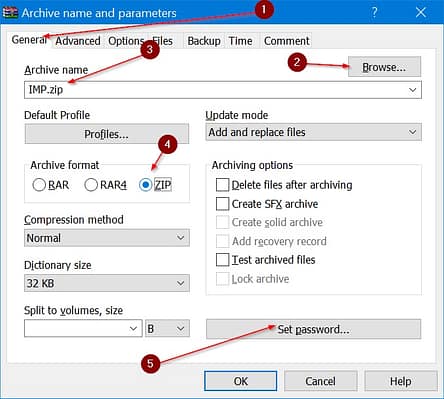Click the Help button

(x=401, y=381)
